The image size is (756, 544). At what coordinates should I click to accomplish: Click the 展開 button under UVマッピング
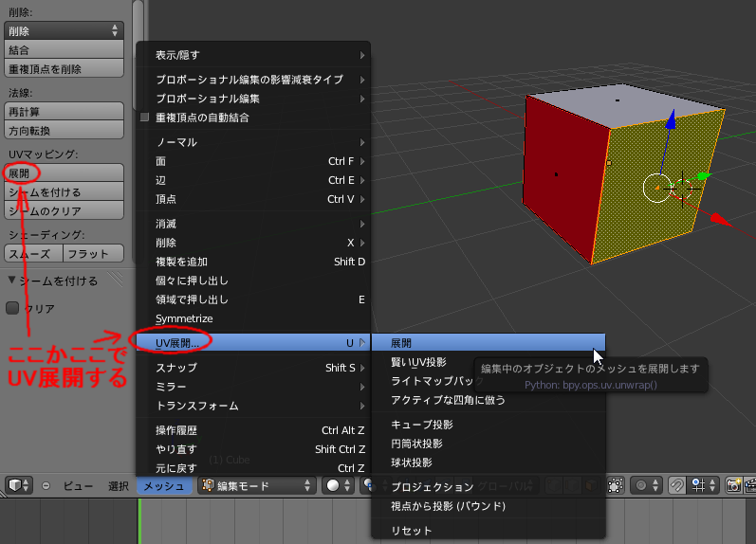[x=64, y=173]
